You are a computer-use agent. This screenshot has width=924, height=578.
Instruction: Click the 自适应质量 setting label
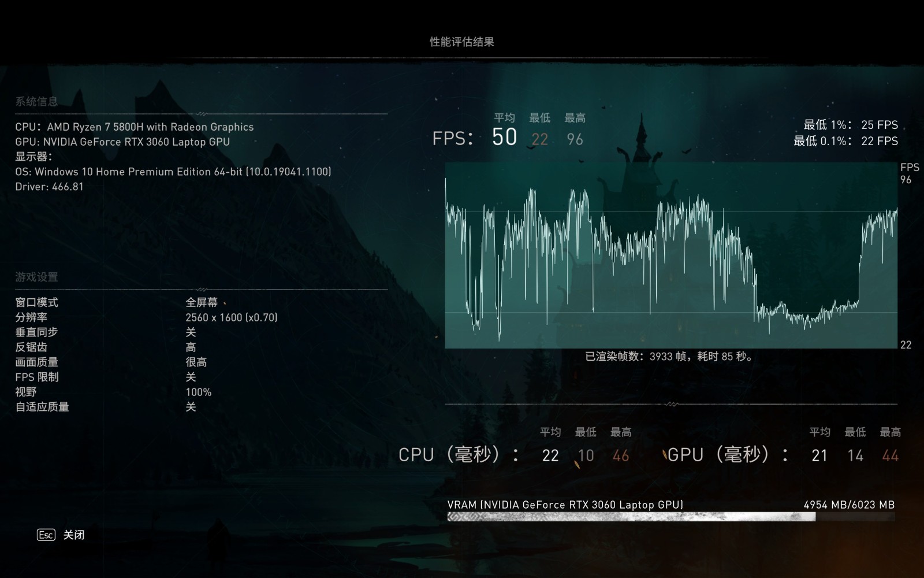(42, 407)
